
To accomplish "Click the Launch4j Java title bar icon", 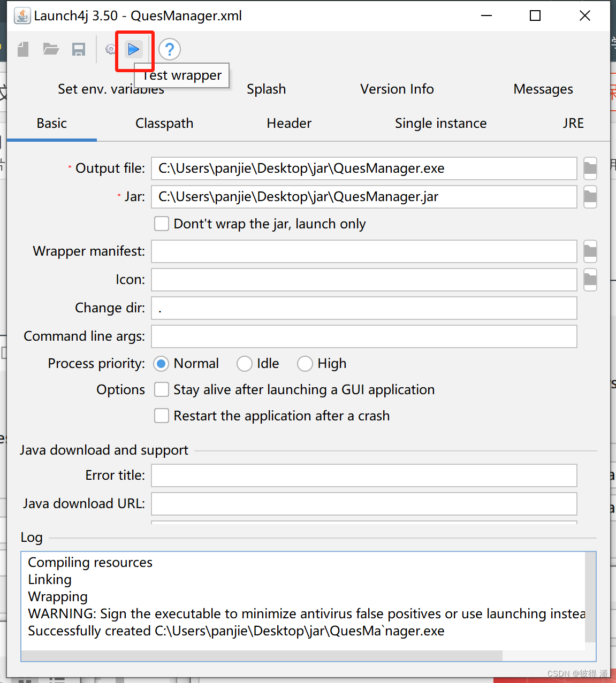I will point(22,16).
